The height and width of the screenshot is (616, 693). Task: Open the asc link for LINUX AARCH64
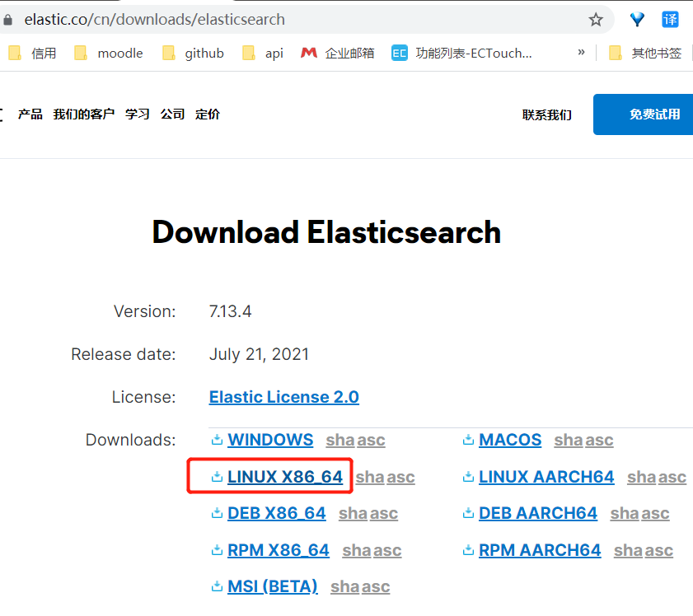click(672, 478)
